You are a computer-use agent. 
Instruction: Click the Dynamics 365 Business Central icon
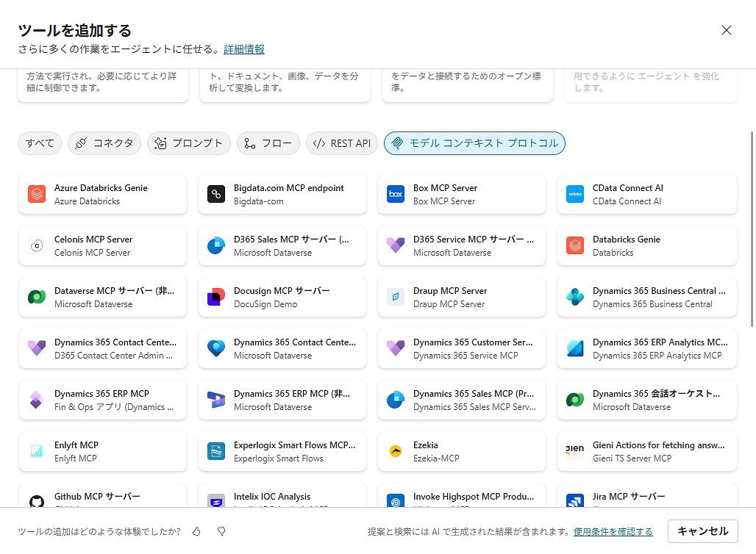pos(575,298)
